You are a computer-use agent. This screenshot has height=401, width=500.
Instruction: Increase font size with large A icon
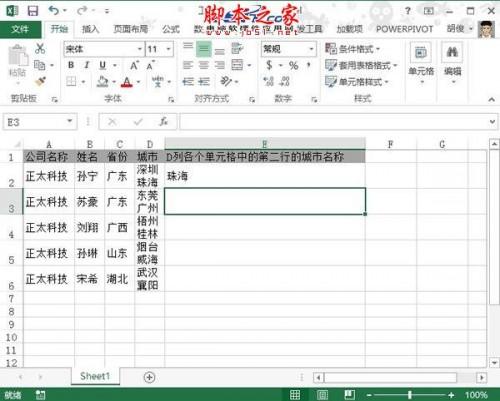coord(134,65)
